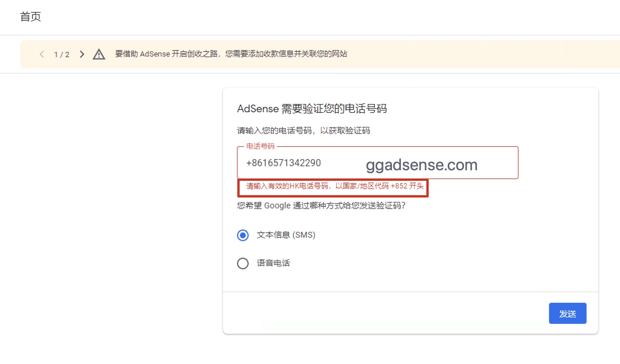This screenshot has width=620, height=364.
Task: Click the 您希望 Google verification method question
Action: (x=321, y=205)
